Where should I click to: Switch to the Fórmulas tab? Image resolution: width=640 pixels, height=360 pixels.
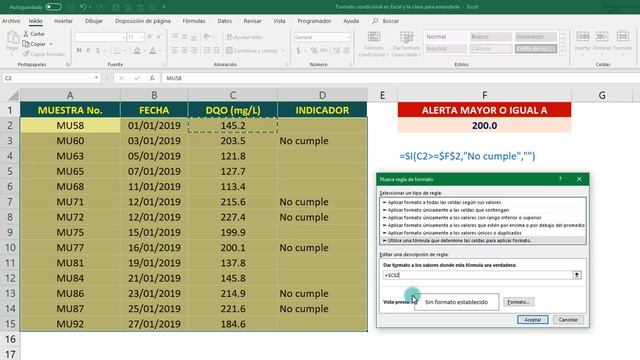coord(194,21)
